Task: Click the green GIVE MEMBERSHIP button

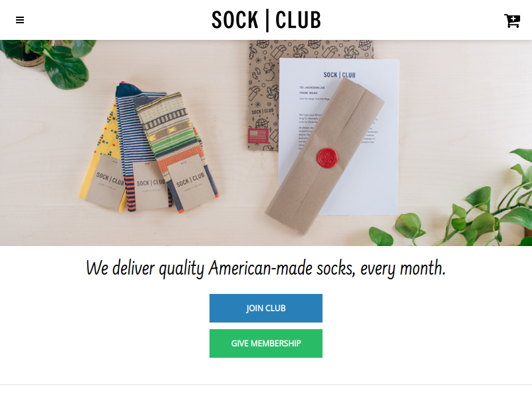Action: coord(265,343)
